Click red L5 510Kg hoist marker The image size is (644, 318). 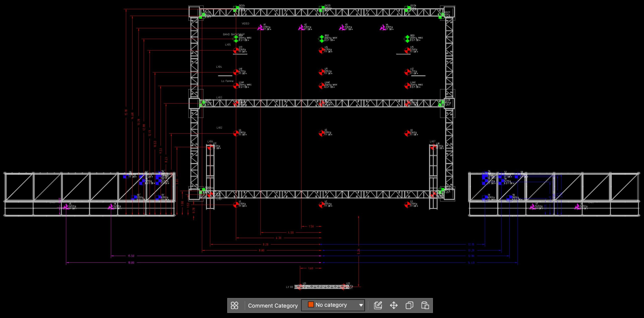(321, 133)
